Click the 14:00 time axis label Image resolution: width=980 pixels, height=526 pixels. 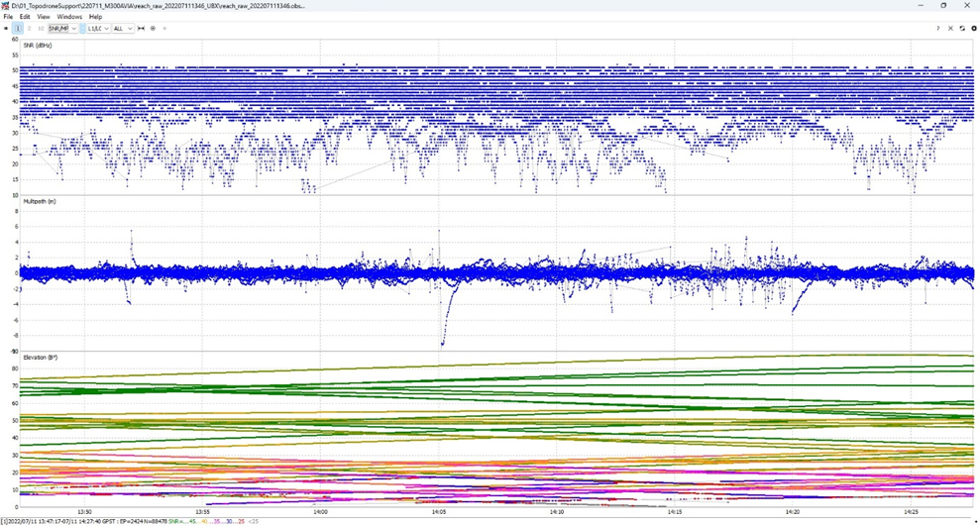[320, 511]
